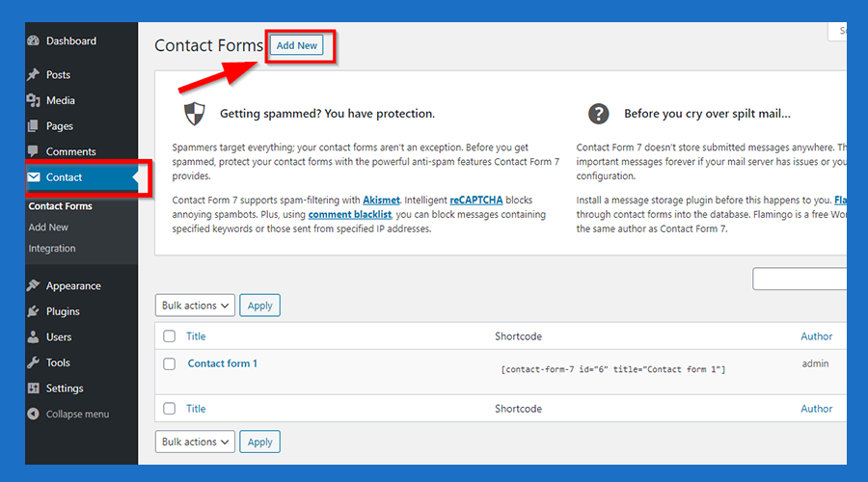Click the Pages icon in sidebar

(34, 126)
